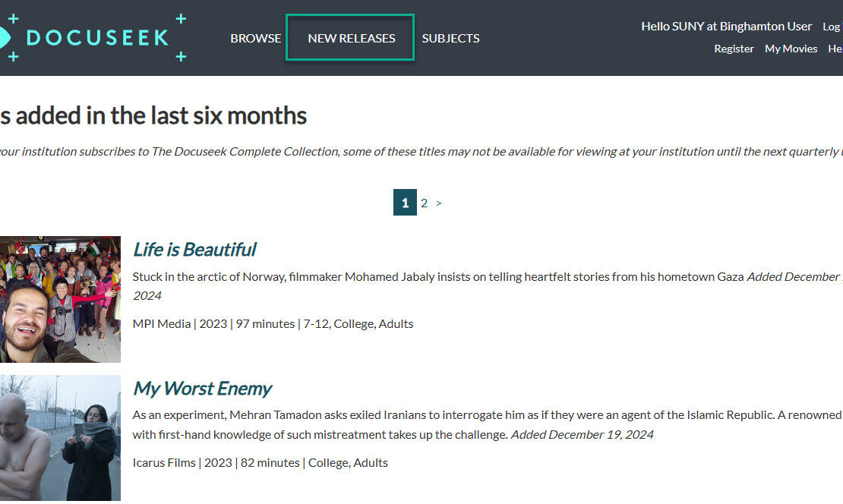Open the Browse menu item
Image resolution: width=843 pixels, height=504 pixels.
coord(255,38)
